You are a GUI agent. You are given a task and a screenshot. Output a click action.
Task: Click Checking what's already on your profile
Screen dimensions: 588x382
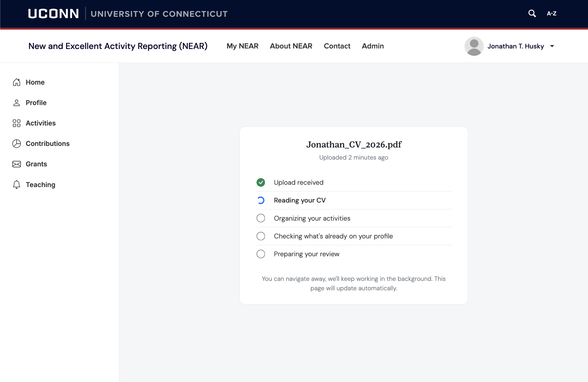pos(333,236)
